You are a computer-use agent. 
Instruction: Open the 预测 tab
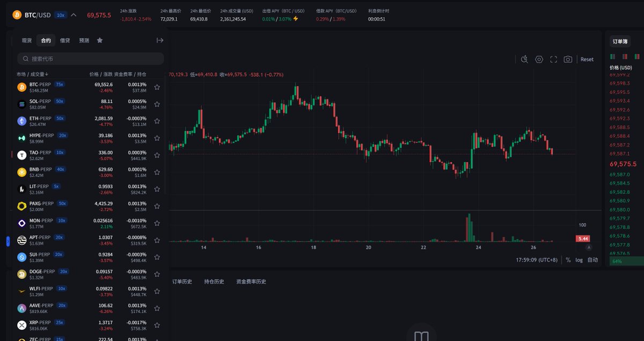(84, 40)
